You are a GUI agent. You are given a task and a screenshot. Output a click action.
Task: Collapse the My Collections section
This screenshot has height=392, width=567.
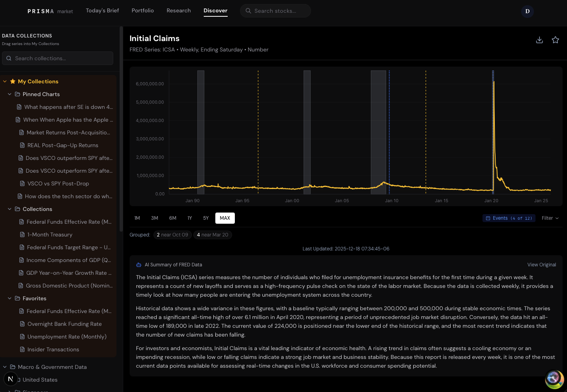[5, 81]
